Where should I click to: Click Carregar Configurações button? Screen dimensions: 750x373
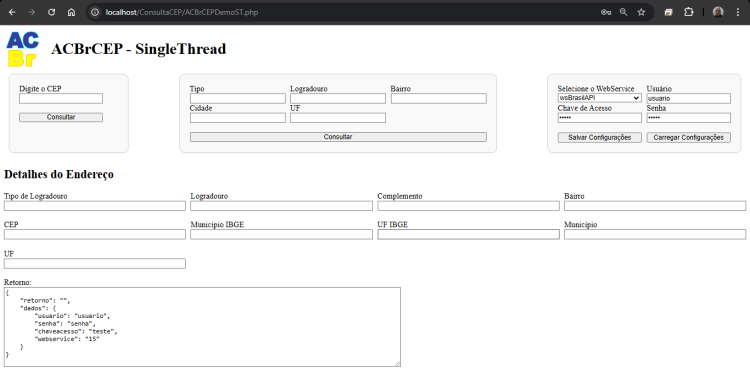click(688, 137)
